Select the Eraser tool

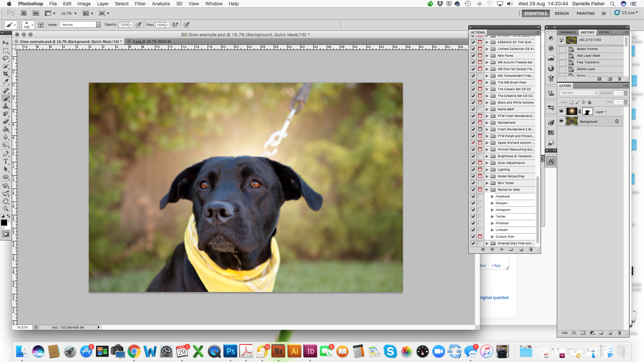pos(6,121)
